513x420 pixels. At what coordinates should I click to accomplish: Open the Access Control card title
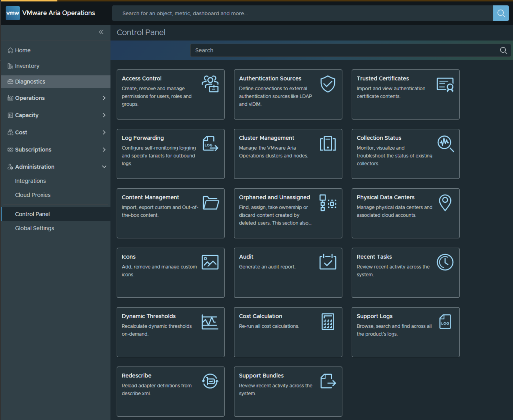coord(142,78)
